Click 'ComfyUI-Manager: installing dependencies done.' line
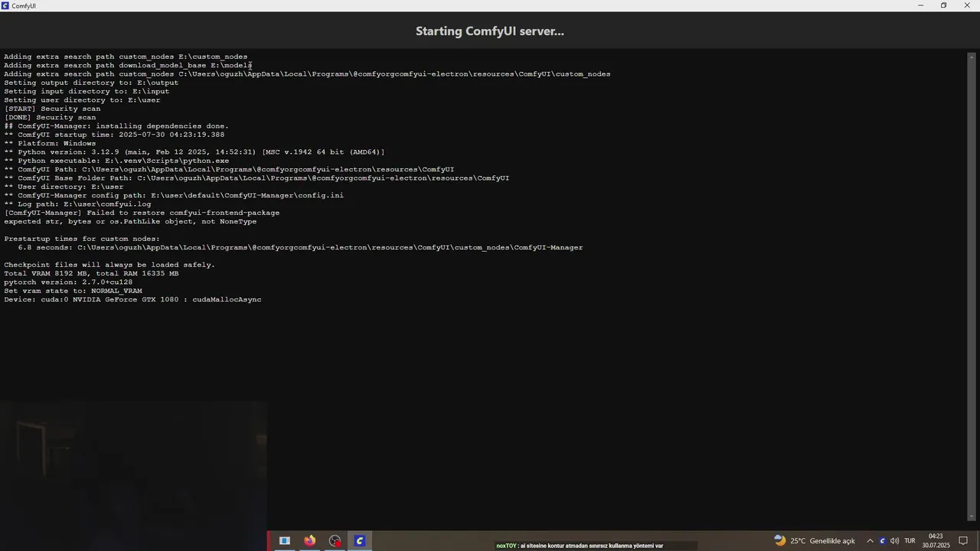980x551 pixels. (x=116, y=126)
